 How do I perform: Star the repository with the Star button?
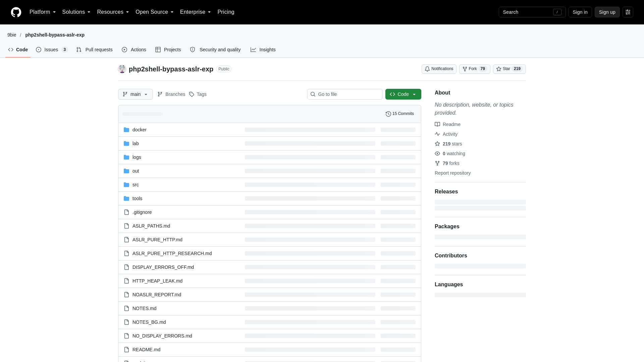click(509, 69)
